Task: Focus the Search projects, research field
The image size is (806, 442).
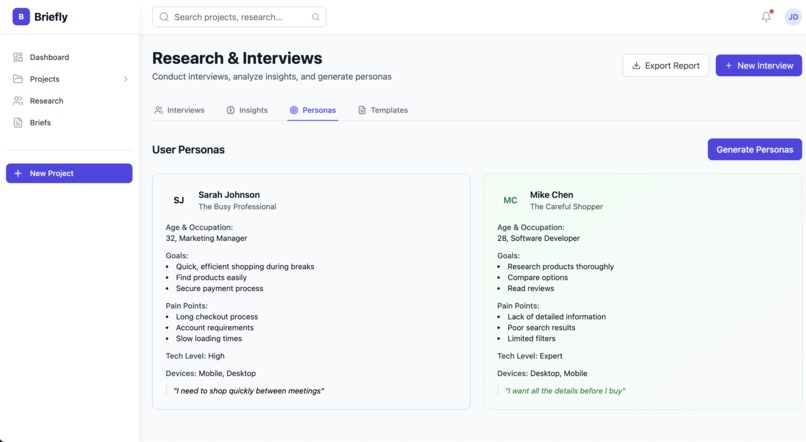Action: tap(239, 17)
